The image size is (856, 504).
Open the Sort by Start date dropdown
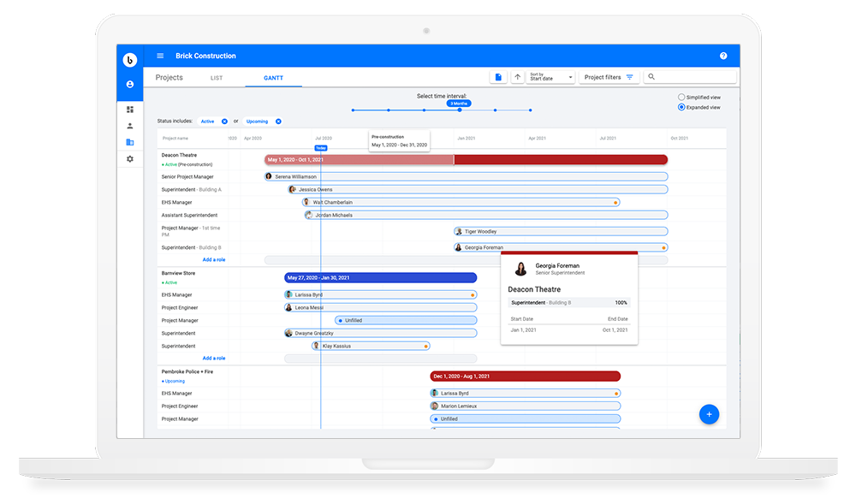551,77
